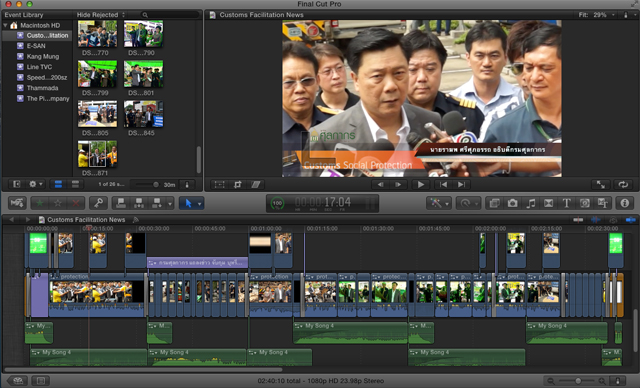The image size is (640, 388).
Task: Show the Generators browser
Action: point(584,203)
